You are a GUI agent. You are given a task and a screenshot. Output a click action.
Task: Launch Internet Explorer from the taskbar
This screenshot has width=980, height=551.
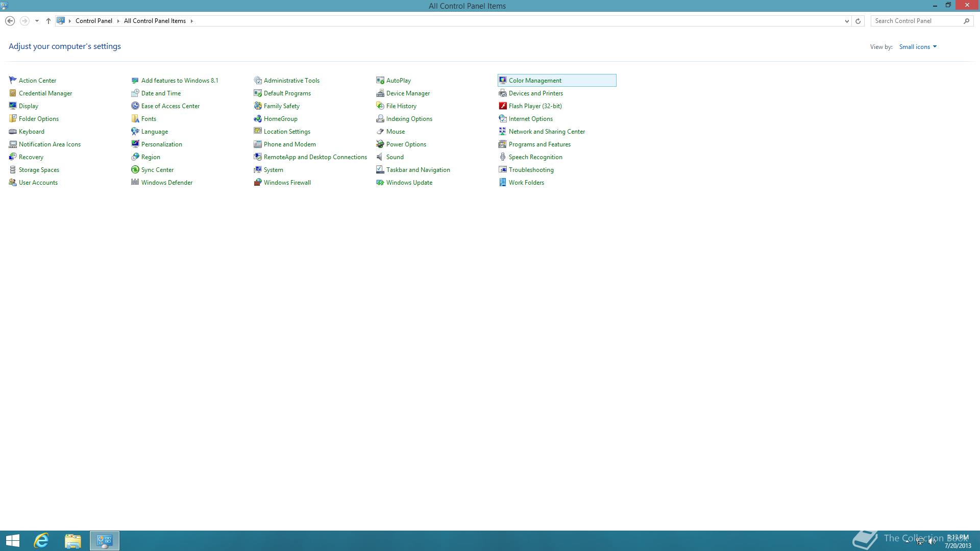[41, 541]
